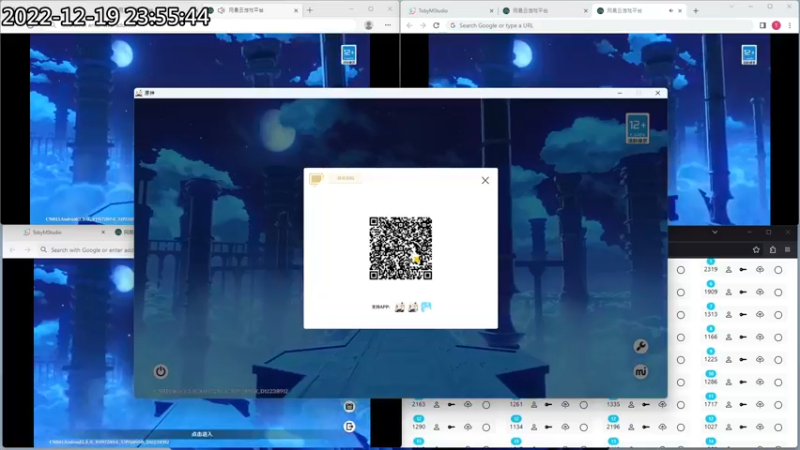Select the blue app icon below QR code
Image resolution: width=800 pixels, height=450 pixels.
(426, 306)
